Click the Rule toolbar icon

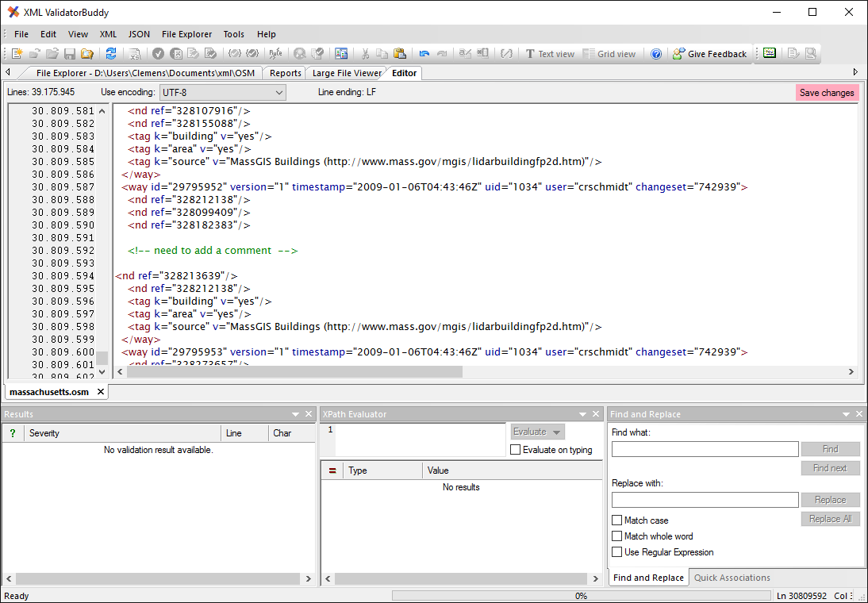tap(275, 54)
